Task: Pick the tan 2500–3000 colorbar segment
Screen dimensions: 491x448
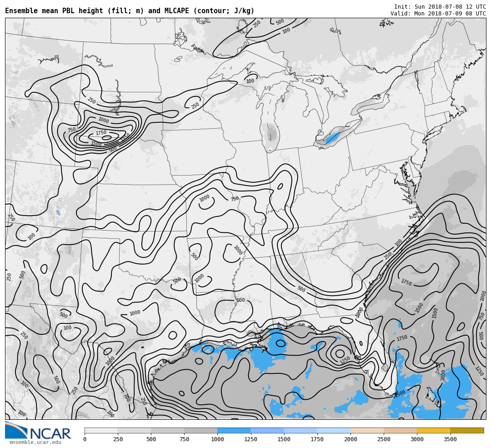Action: coord(400,430)
